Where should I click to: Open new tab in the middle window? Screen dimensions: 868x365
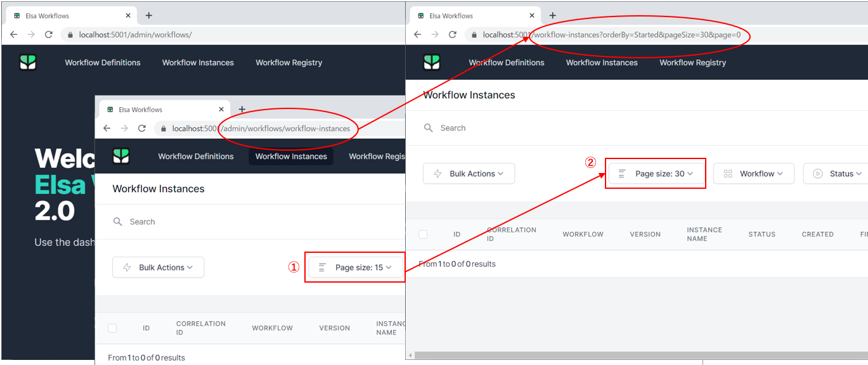[x=242, y=109]
